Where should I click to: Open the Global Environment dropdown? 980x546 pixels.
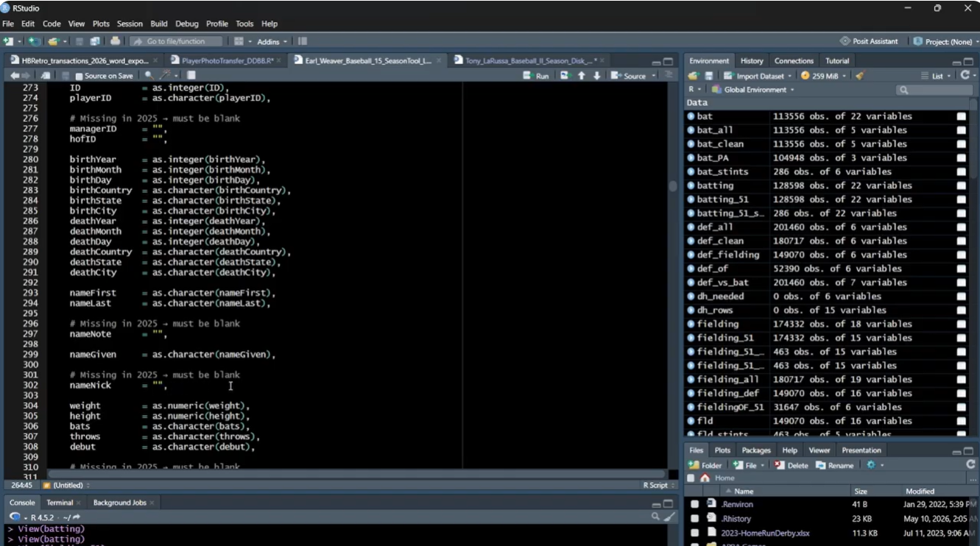pyautogui.click(x=752, y=90)
